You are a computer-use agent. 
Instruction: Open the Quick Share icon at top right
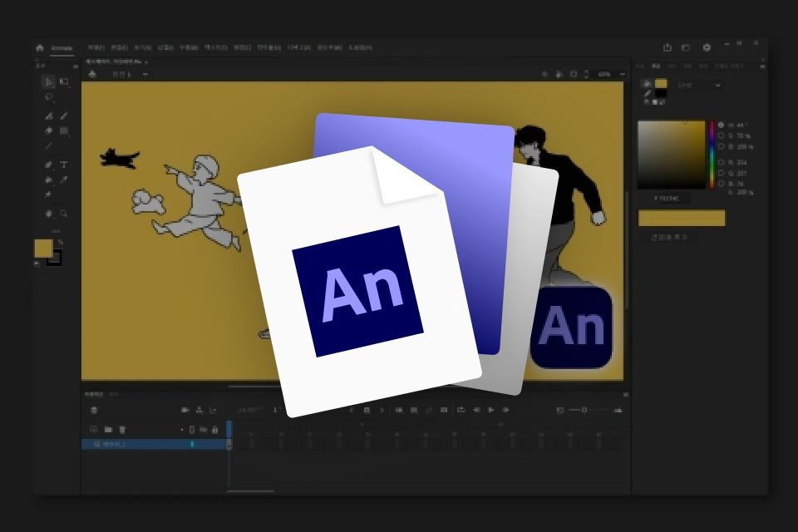point(667,47)
